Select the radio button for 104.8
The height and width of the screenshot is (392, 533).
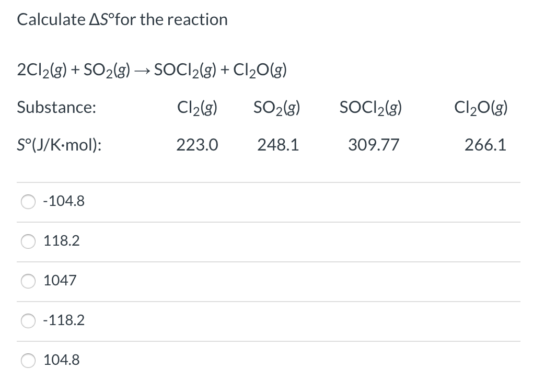pyautogui.click(x=28, y=361)
